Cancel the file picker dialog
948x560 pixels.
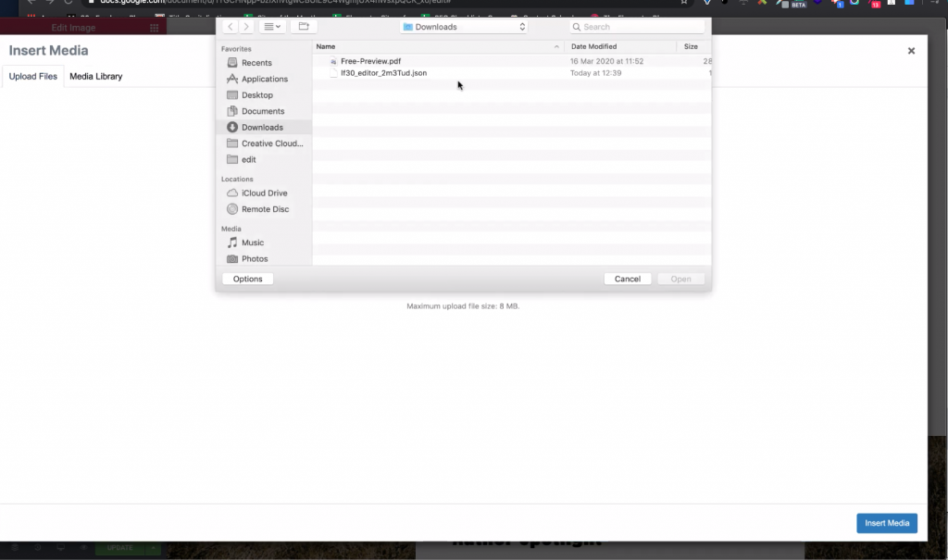[x=628, y=279]
